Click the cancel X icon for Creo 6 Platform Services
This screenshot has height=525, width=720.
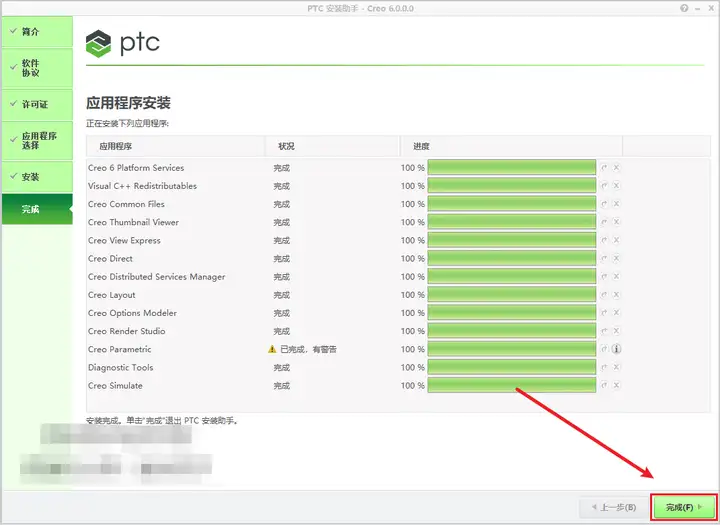pos(616,168)
